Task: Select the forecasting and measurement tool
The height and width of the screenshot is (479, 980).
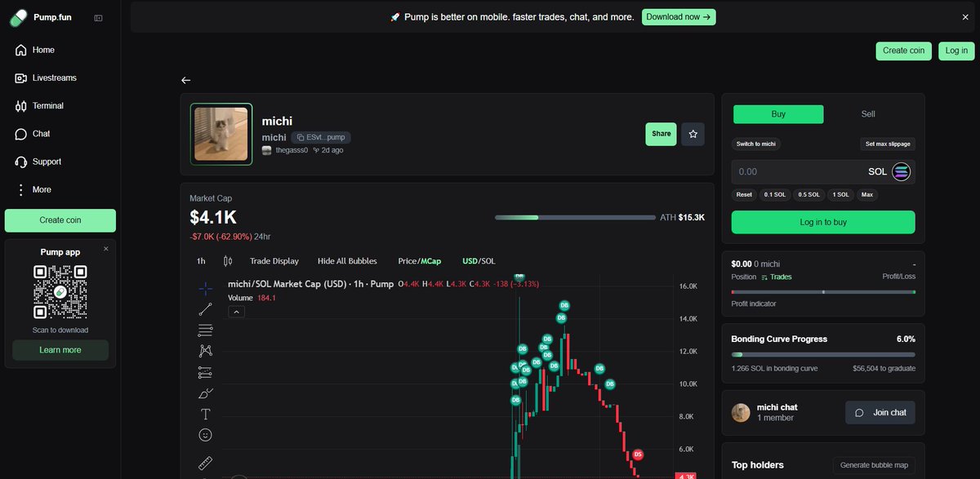Action: (205, 372)
